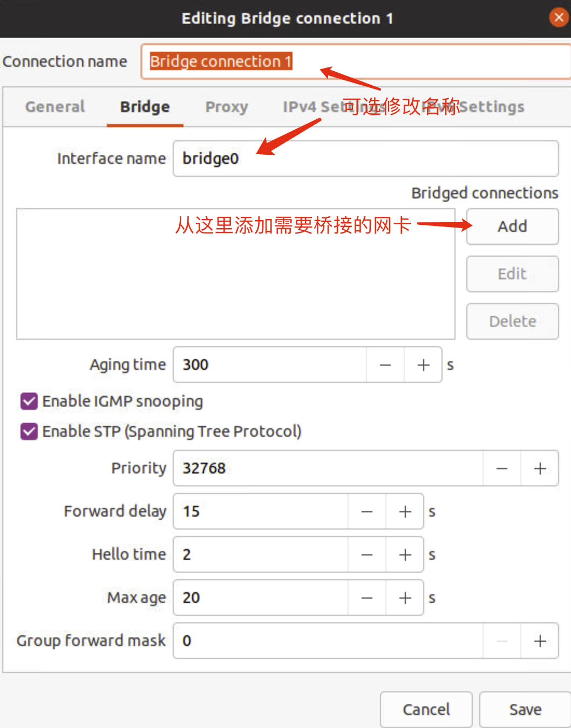Screen dimensions: 571x728
Task: Switch to the General tab
Action: point(55,107)
